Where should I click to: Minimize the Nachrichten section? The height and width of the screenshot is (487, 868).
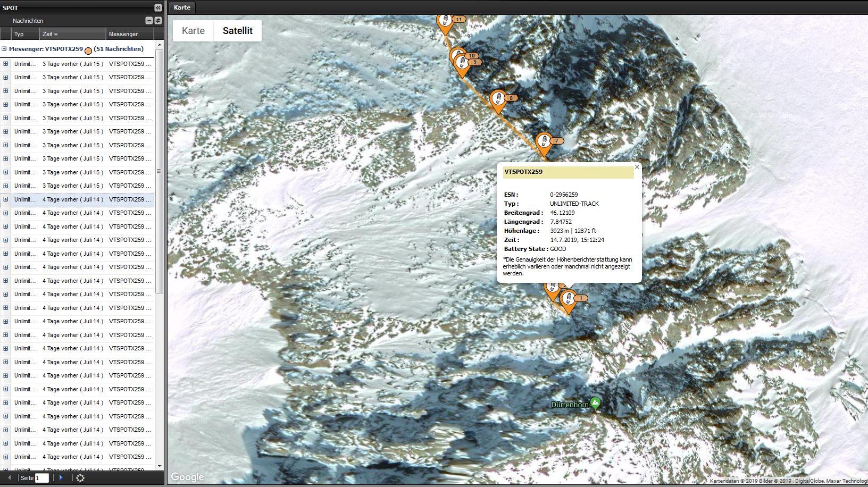tap(149, 20)
